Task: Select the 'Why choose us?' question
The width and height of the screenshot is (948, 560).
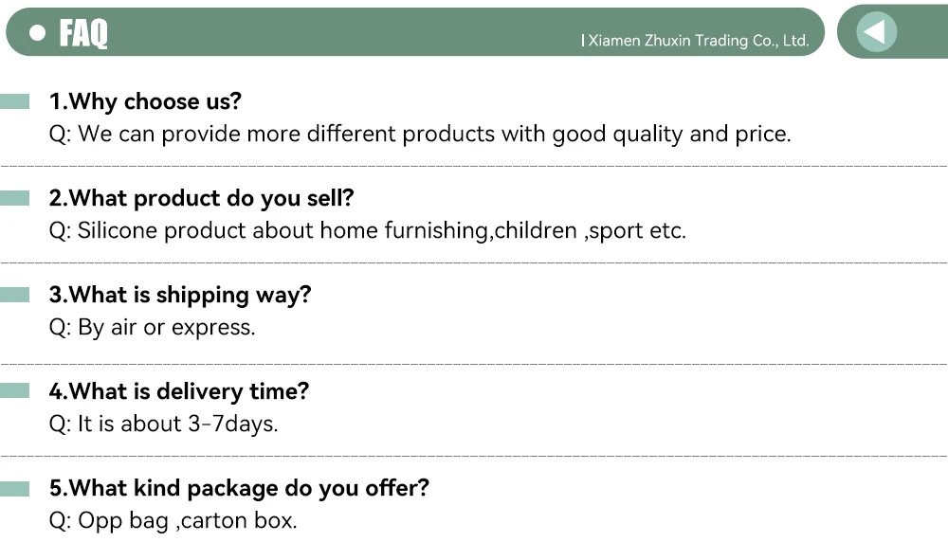Action: pyautogui.click(x=145, y=101)
